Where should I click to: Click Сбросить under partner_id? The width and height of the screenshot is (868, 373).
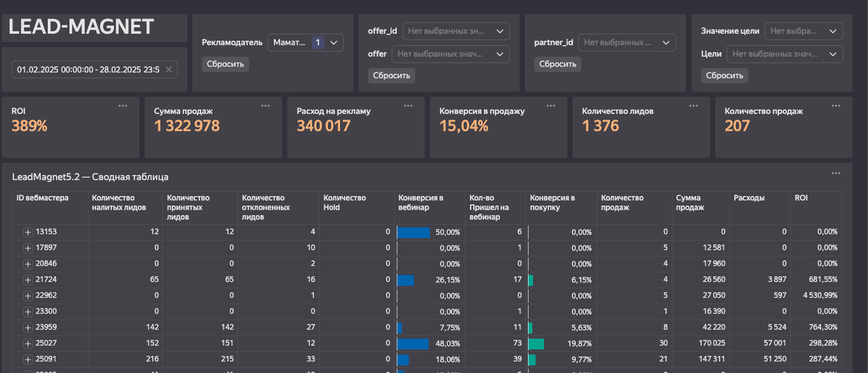coord(558,64)
